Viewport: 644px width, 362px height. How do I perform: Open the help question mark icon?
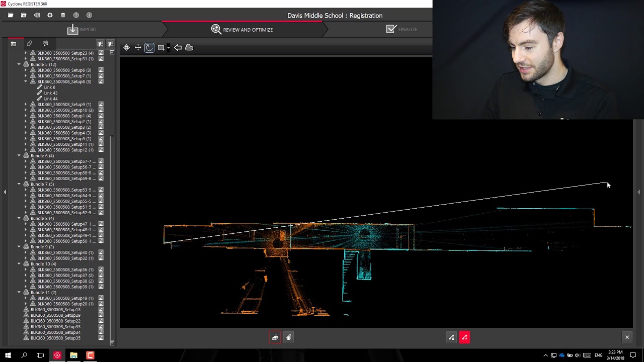tap(76, 15)
